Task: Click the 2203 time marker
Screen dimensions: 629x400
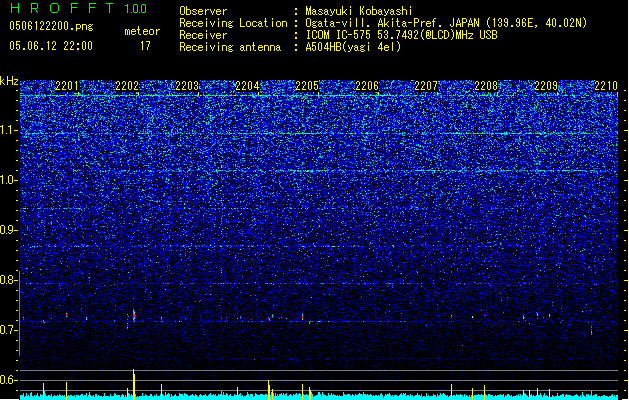Action: point(187,86)
